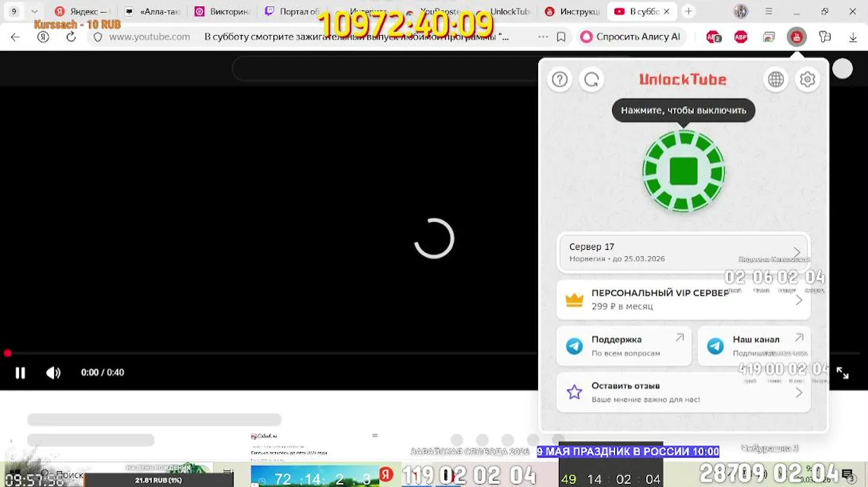Go back with browser back arrow

(16, 37)
